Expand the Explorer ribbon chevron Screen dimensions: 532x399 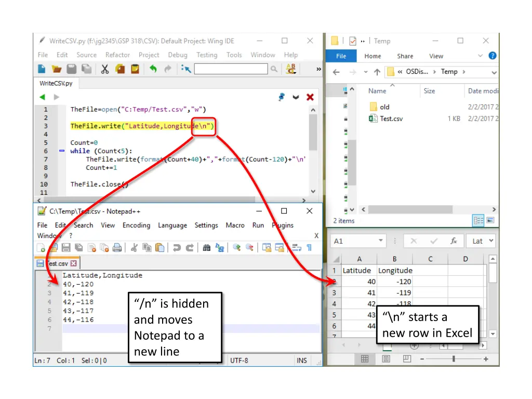tap(480, 56)
